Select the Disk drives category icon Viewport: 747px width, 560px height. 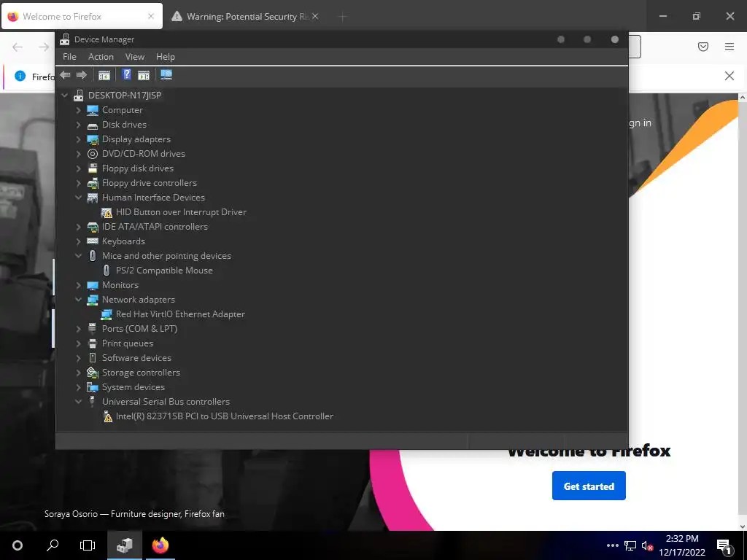click(93, 125)
